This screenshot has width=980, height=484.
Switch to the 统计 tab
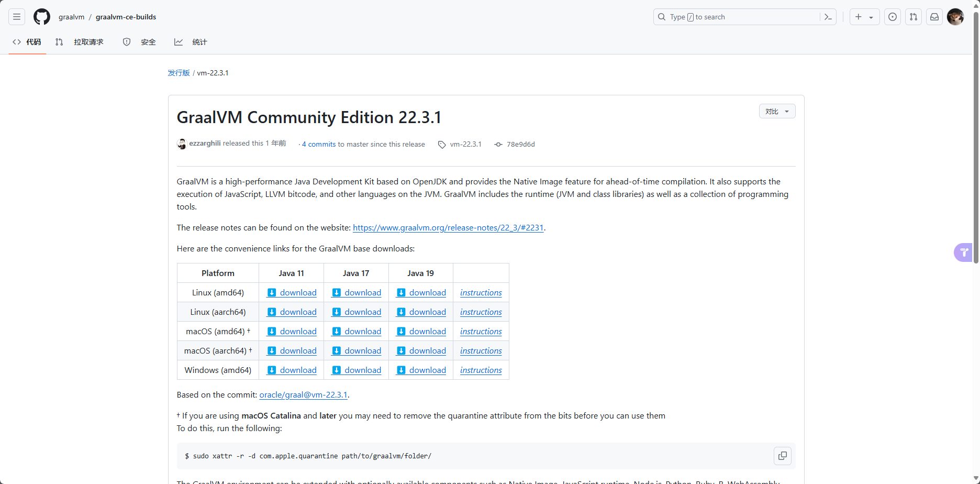click(x=191, y=42)
